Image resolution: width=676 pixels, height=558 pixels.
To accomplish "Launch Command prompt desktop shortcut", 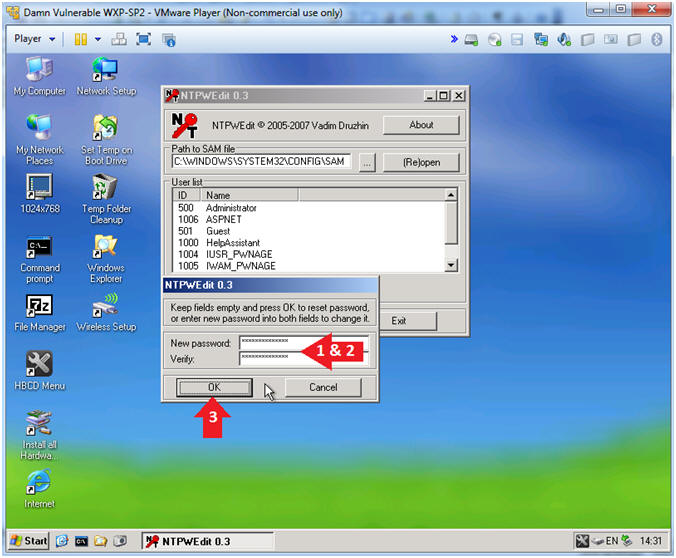I will (40, 260).
